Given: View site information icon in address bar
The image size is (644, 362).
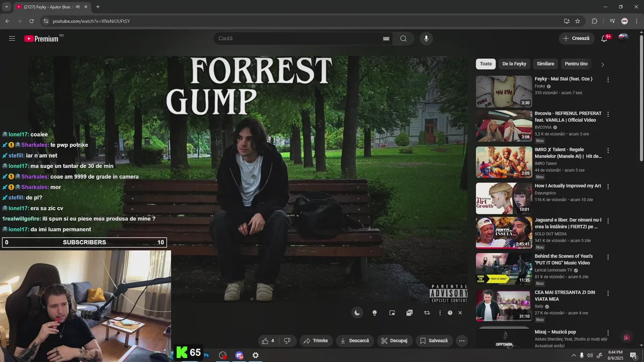Looking at the screenshot, I should (46, 21).
